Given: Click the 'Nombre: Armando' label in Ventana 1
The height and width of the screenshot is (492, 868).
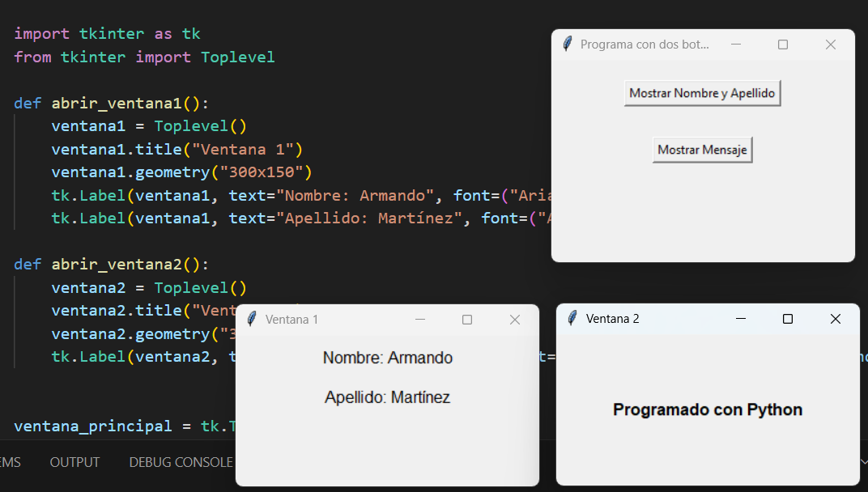Looking at the screenshot, I should pos(387,358).
